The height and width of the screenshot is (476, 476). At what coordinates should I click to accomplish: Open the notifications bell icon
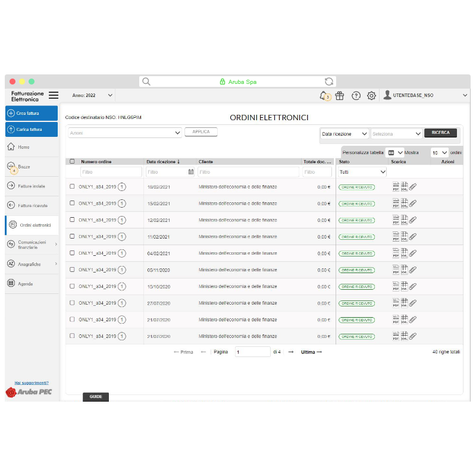click(323, 95)
